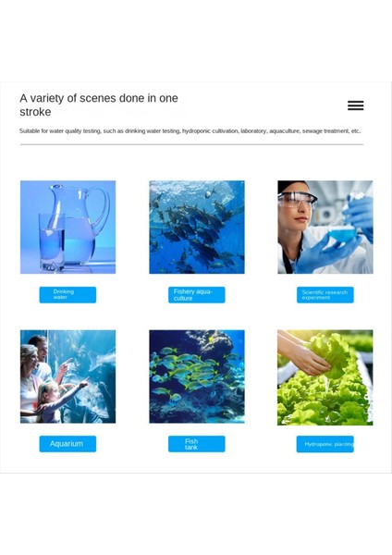Select the scientist in lab coat photo

325,227
